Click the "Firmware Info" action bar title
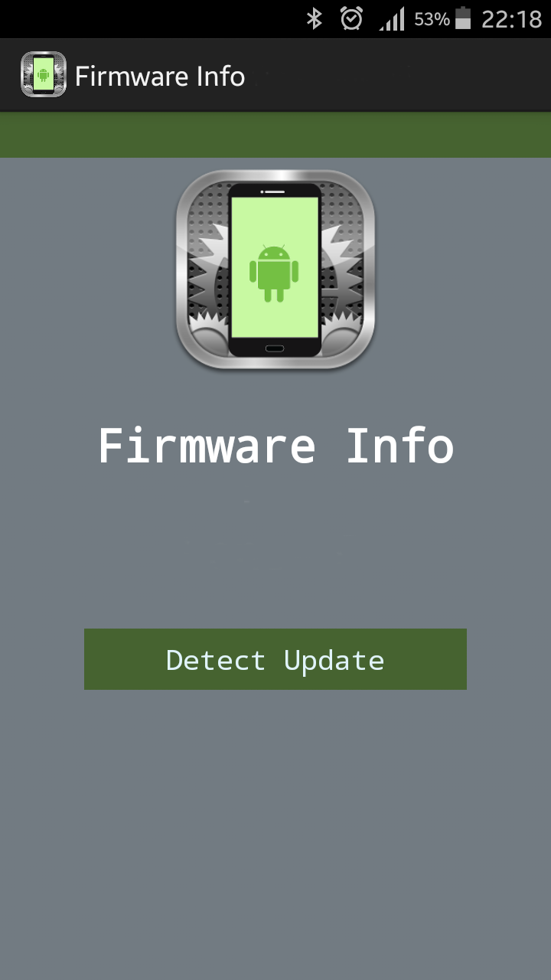 coord(160,77)
